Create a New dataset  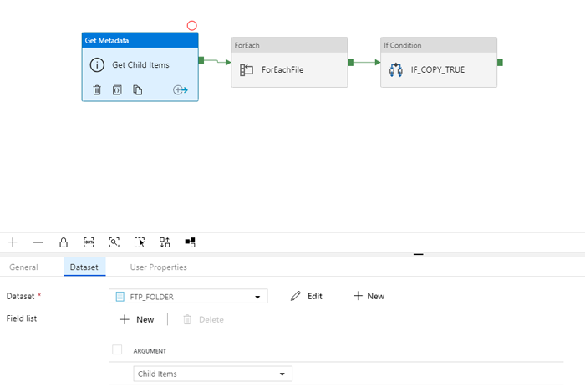click(369, 296)
